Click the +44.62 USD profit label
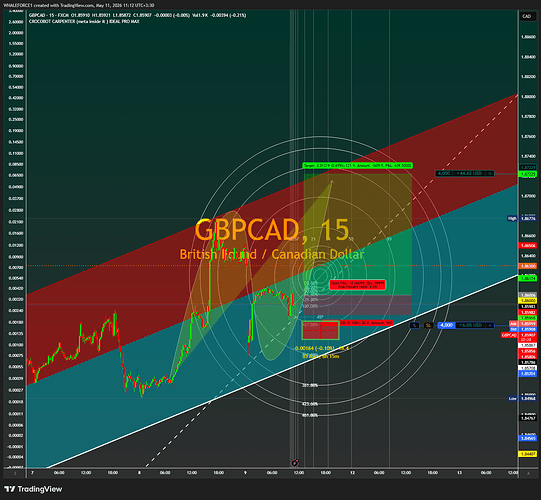Viewport: 541px width, 500px height. click(469, 173)
